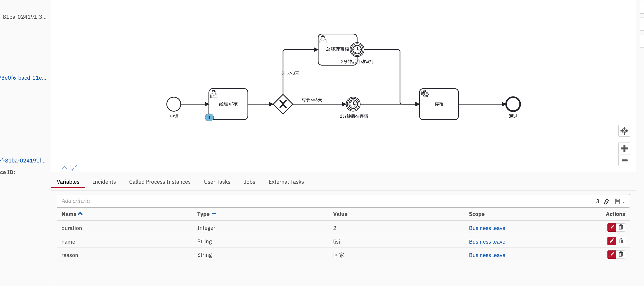Image resolution: width=644 pixels, height=286 pixels.
Task: Maximize the tab panel with expand arrows icon
Action: pyautogui.click(x=74, y=168)
